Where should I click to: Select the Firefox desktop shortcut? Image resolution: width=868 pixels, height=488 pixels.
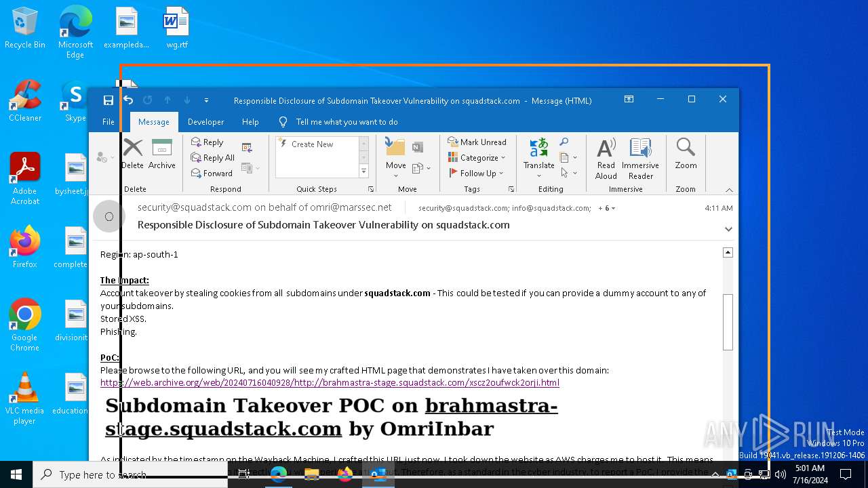click(x=25, y=248)
